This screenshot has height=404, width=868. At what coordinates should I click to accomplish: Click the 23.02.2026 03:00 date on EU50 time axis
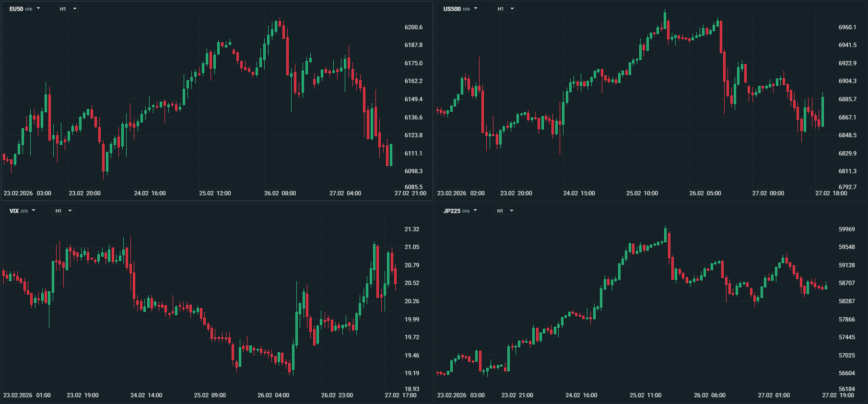[27, 193]
